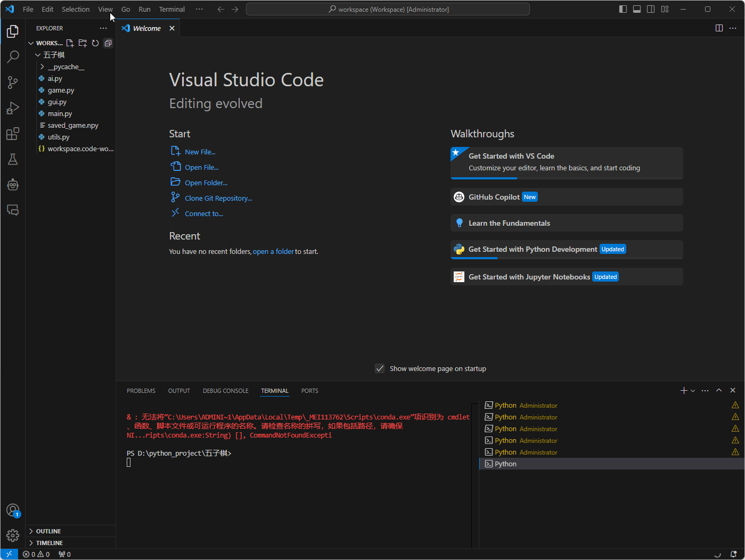Click the Open Folder... link
The height and width of the screenshot is (560, 745).
click(206, 183)
